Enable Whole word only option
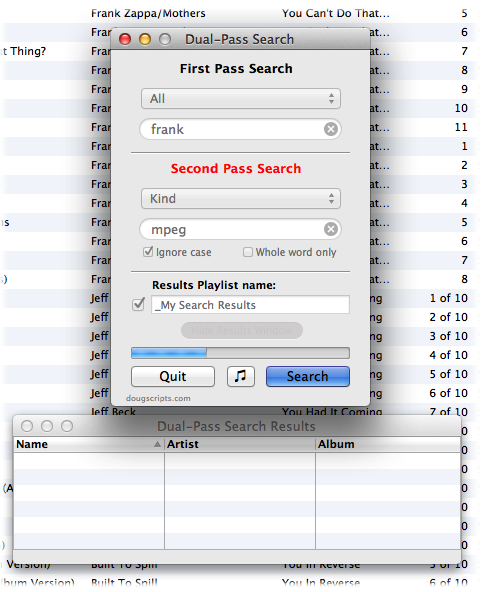 coord(248,252)
